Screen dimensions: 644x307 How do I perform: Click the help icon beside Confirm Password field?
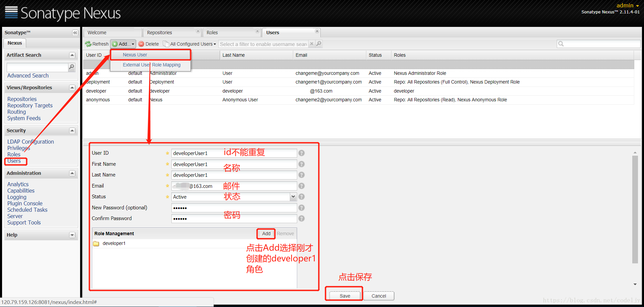(x=302, y=218)
